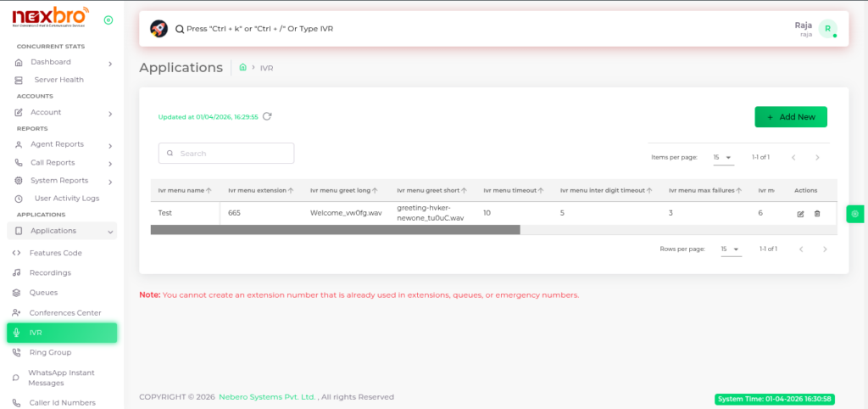This screenshot has width=868, height=409.
Task: Delete the Test IVR row
Action: (817, 214)
